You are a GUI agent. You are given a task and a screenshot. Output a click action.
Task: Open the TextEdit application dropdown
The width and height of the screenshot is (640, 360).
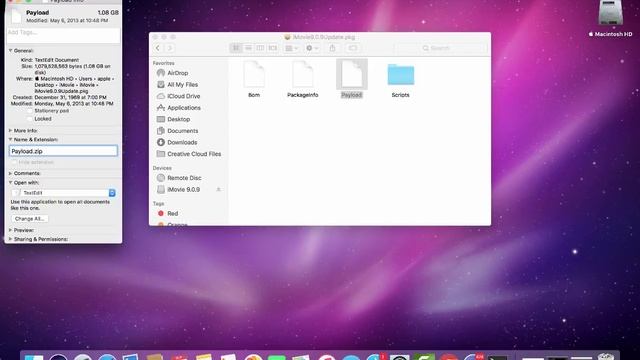(63, 193)
